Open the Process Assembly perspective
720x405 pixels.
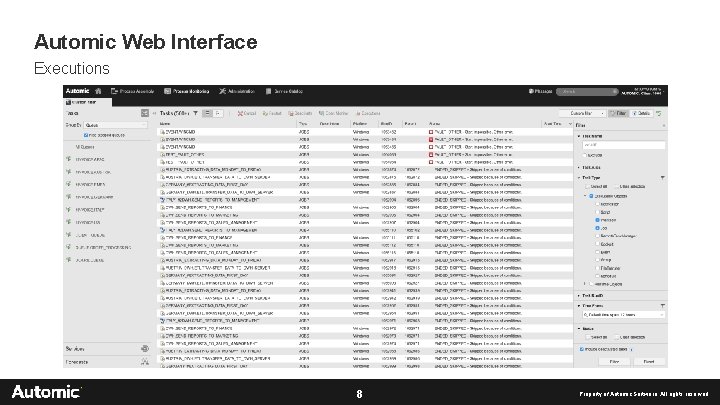(132, 91)
